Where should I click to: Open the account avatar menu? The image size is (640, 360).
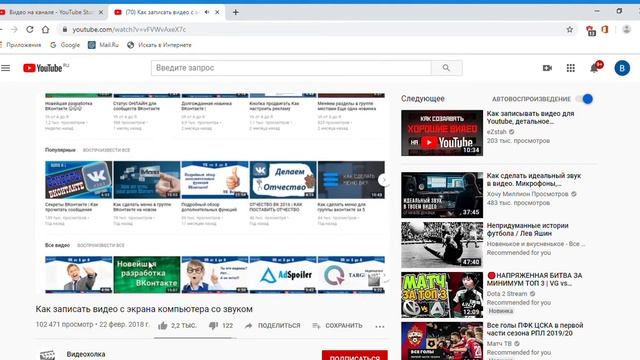[x=622, y=68]
